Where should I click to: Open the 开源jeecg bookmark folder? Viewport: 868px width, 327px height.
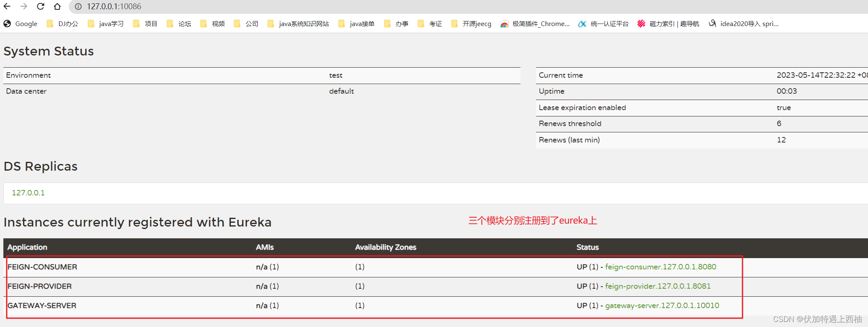[471, 24]
